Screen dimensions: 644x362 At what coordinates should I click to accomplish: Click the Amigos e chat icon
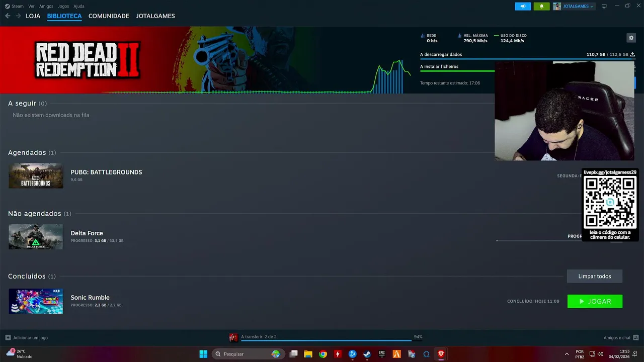tap(636, 337)
